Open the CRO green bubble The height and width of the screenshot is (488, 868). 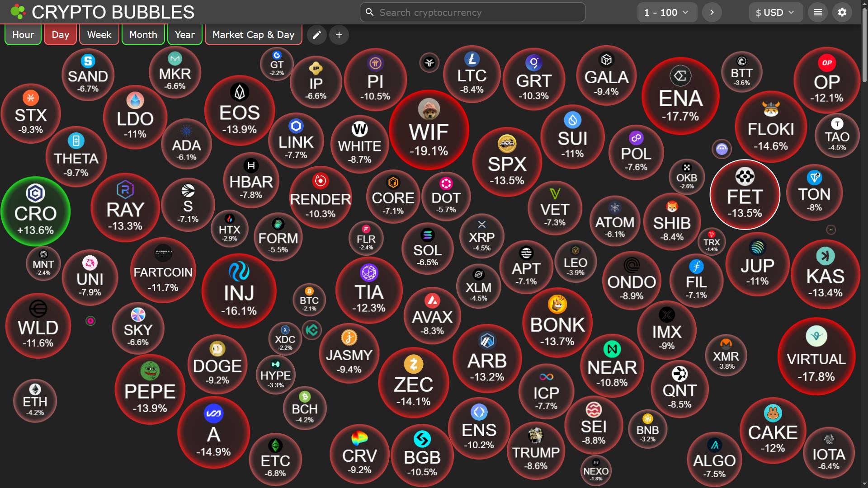(x=36, y=211)
